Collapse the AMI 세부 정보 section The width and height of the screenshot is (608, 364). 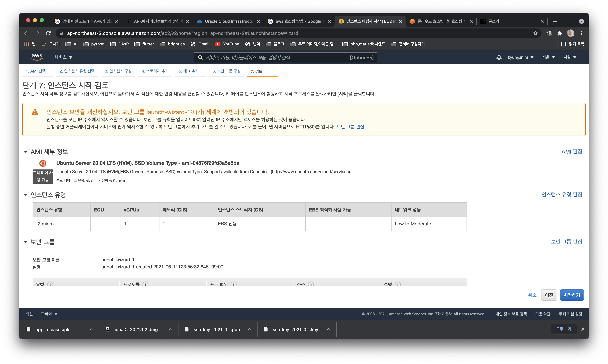click(26, 152)
